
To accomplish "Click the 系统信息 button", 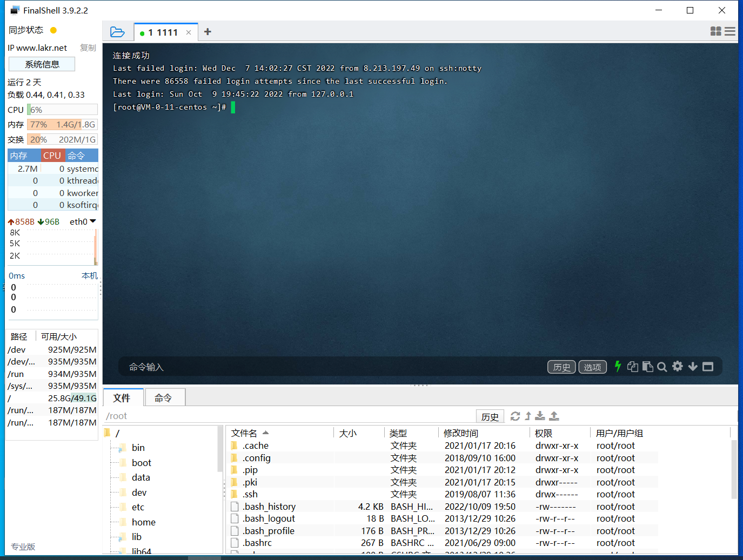I will pos(42,64).
